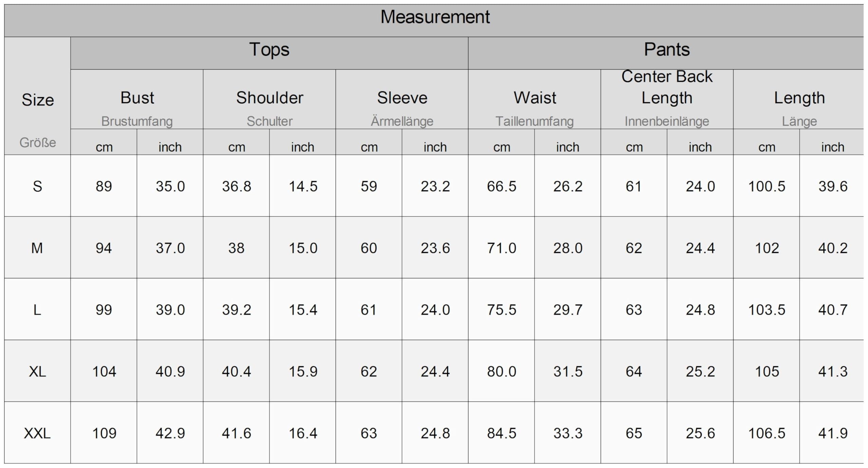Select the 42.9 bust inch cell
The image size is (868, 468).
170,433
